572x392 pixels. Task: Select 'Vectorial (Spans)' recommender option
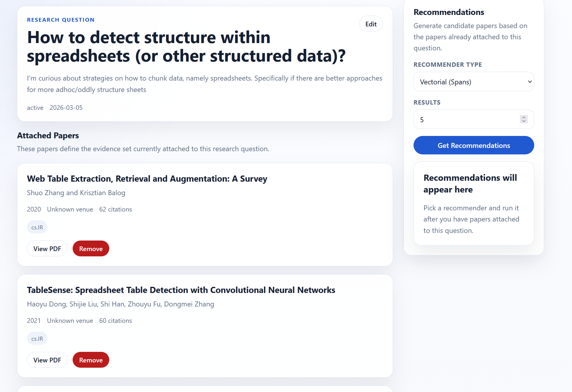click(474, 82)
